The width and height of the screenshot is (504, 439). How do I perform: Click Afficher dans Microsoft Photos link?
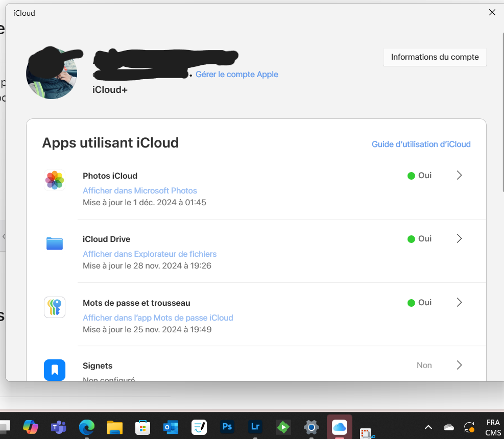point(140,191)
